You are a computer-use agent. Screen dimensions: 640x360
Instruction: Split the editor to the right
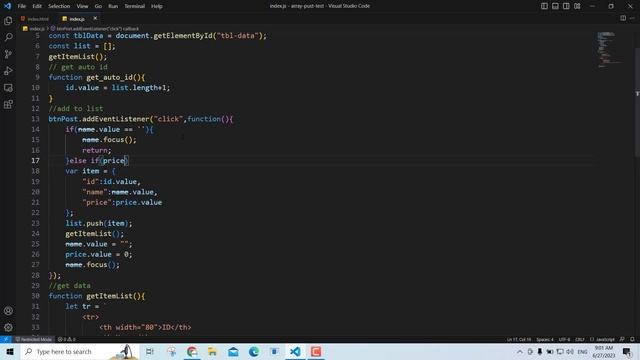coord(623,18)
